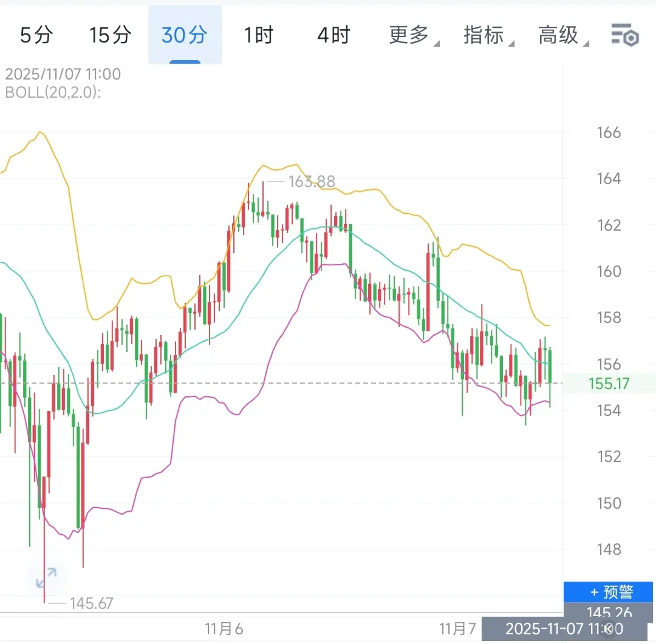The image size is (656, 644).
Task: Click the 11月7 date axis label
Action: coord(457,629)
